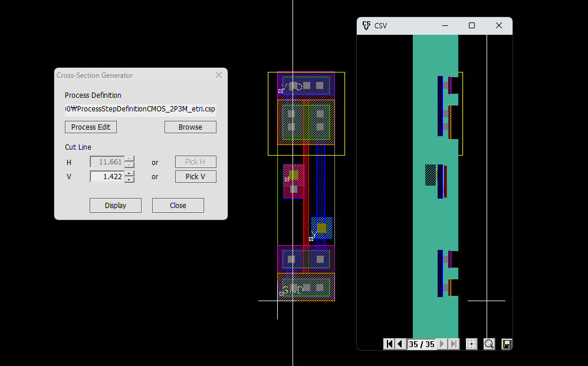The image size is (588, 366).
Task: Go to previous step in CSV viewer
Action: [x=400, y=344]
